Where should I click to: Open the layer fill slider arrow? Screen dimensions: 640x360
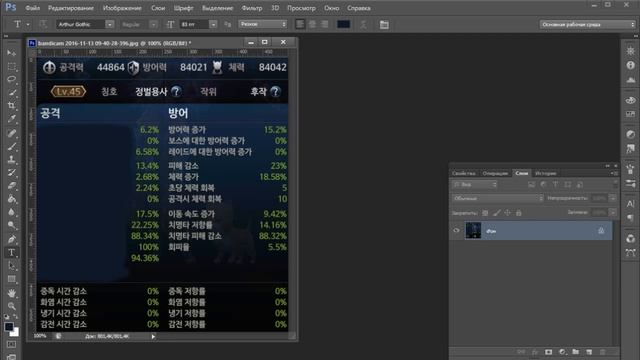(612, 212)
